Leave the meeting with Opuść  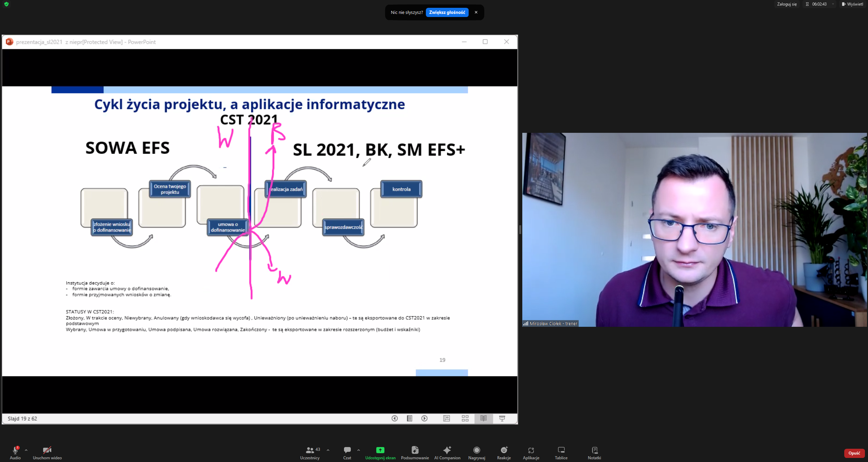(854, 453)
